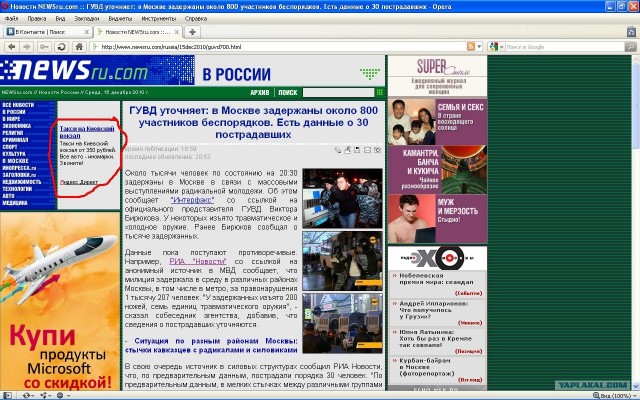Toggle the panels button in status bar
This screenshot has height=400, width=640.
coord(7,395)
